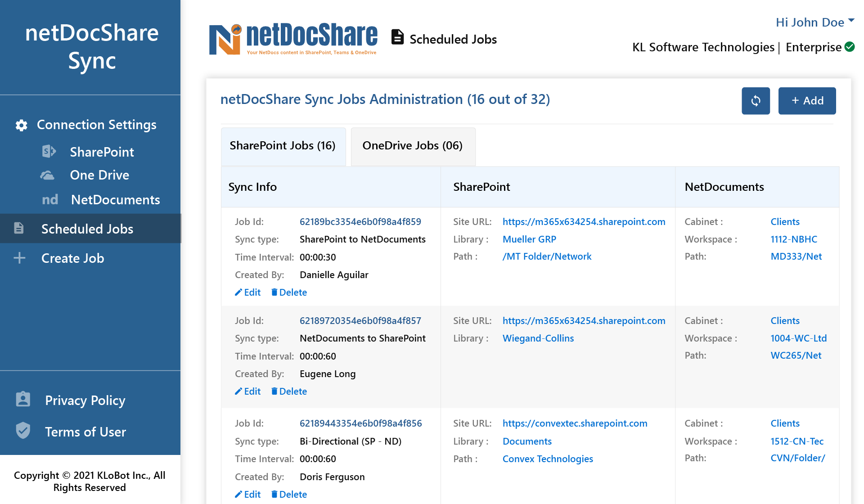Switch to OneDrive Jobs tab
The height and width of the screenshot is (504, 864).
[x=413, y=145]
